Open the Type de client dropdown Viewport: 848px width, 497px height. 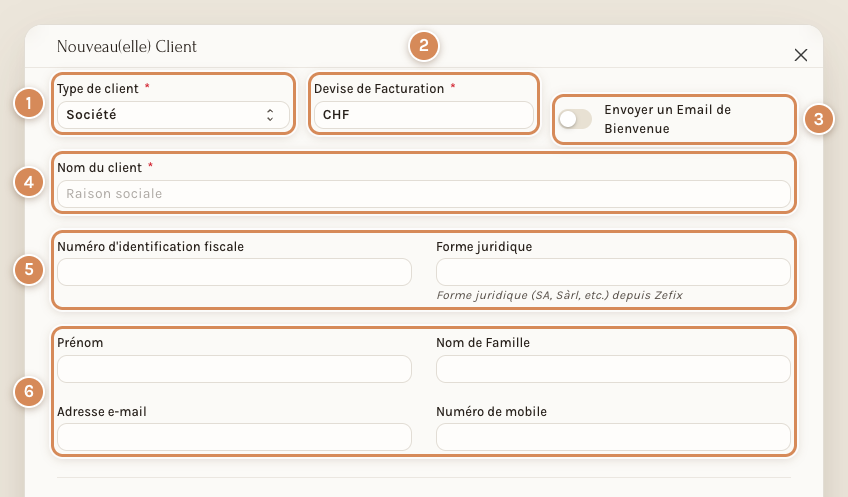click(173, 115)
